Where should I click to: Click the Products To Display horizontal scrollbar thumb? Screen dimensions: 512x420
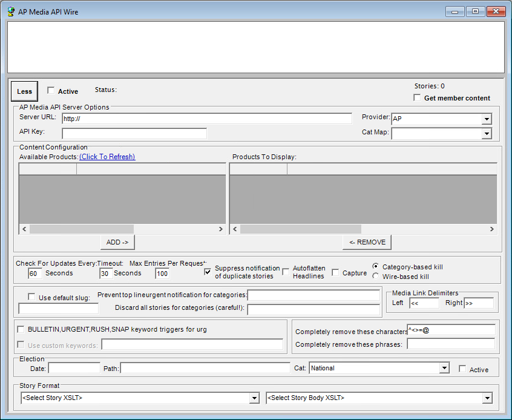tap(301, 229)
